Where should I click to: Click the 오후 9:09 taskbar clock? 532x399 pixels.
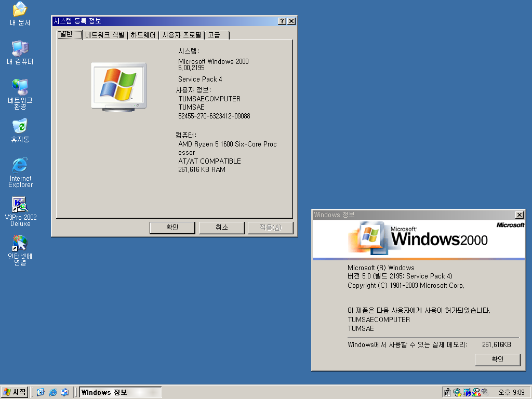(511, 392)
